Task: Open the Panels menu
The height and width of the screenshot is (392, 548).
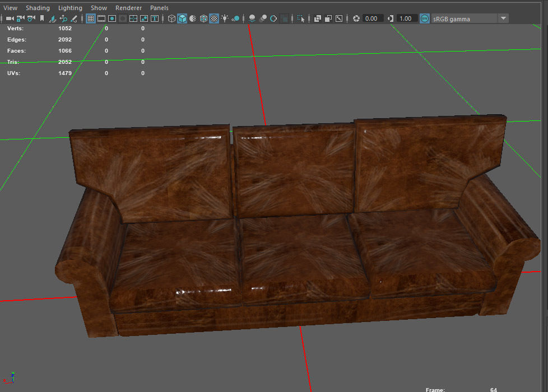Action: point(159,8)
